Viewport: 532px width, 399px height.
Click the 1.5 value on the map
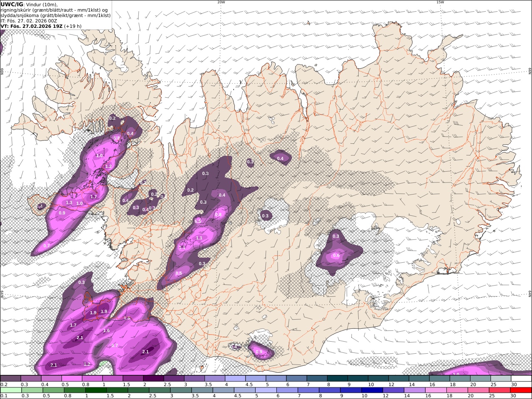pyautogui.click(x=127, y=318)
